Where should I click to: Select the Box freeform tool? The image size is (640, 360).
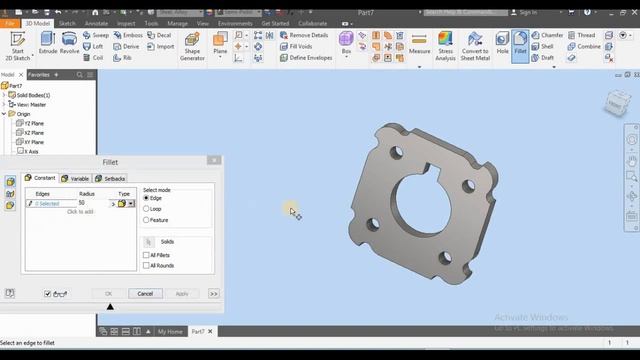(x=346, y=43)
